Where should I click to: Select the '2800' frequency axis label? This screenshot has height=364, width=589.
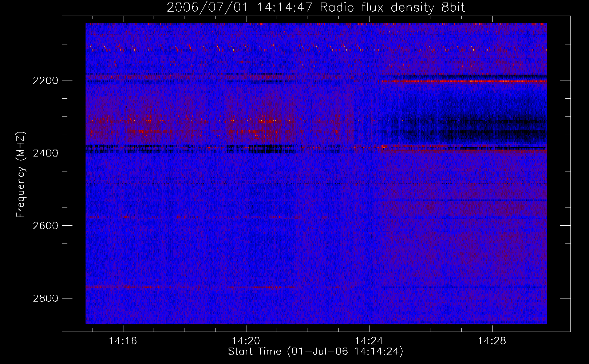[x=46, y=298]
